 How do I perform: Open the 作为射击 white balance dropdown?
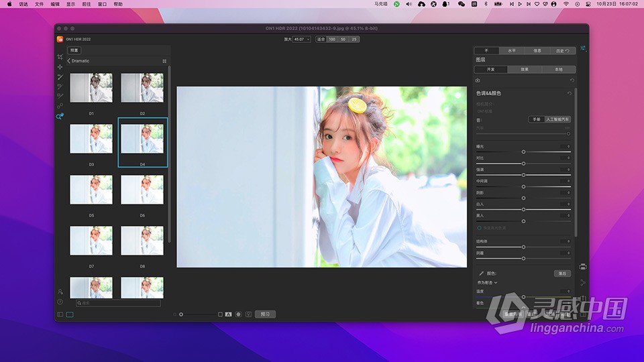pyautogui.click(x=487, y=283)
